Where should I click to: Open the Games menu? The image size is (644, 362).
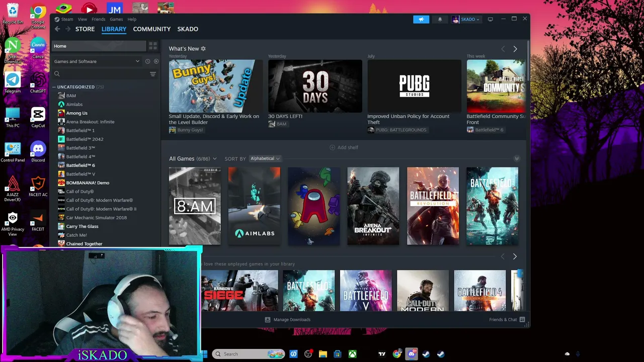(116, 19)
